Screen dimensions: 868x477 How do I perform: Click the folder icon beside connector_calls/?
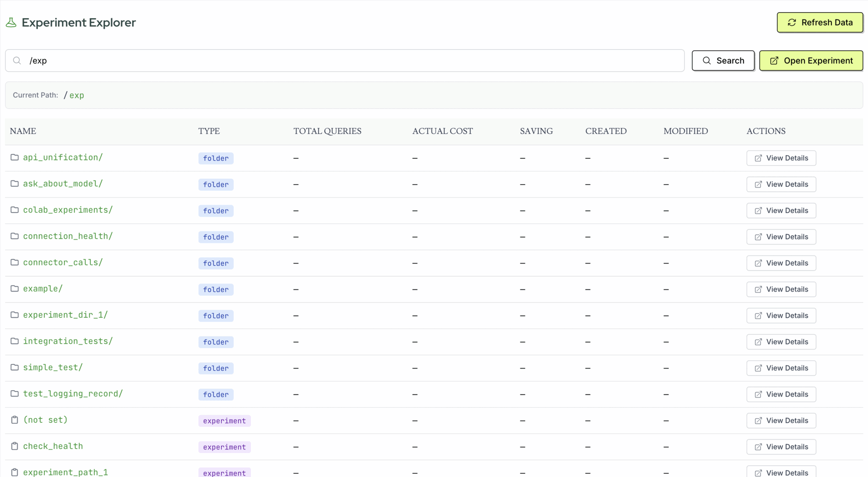14,262
